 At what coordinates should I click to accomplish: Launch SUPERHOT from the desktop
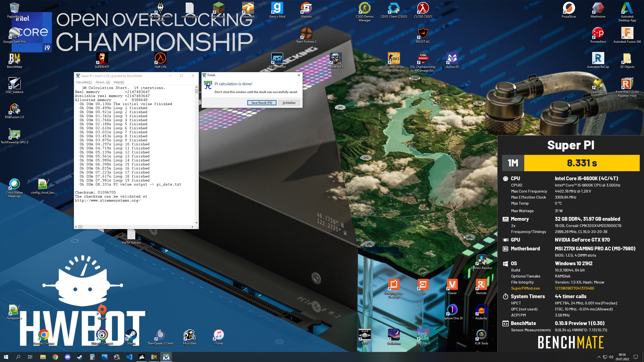(x=102, y=61)
